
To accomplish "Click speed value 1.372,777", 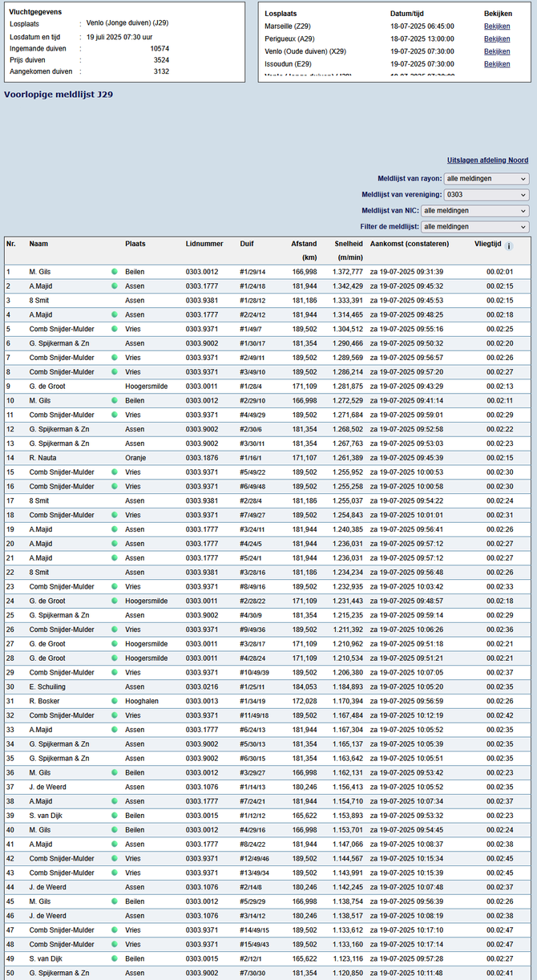I will 347,272.
